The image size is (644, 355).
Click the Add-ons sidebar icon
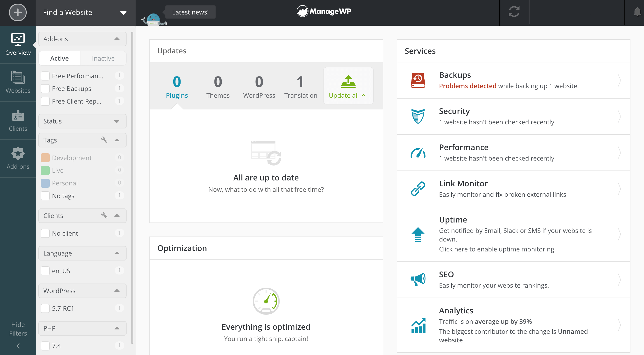pyautogui.click(x=17, y=158)
